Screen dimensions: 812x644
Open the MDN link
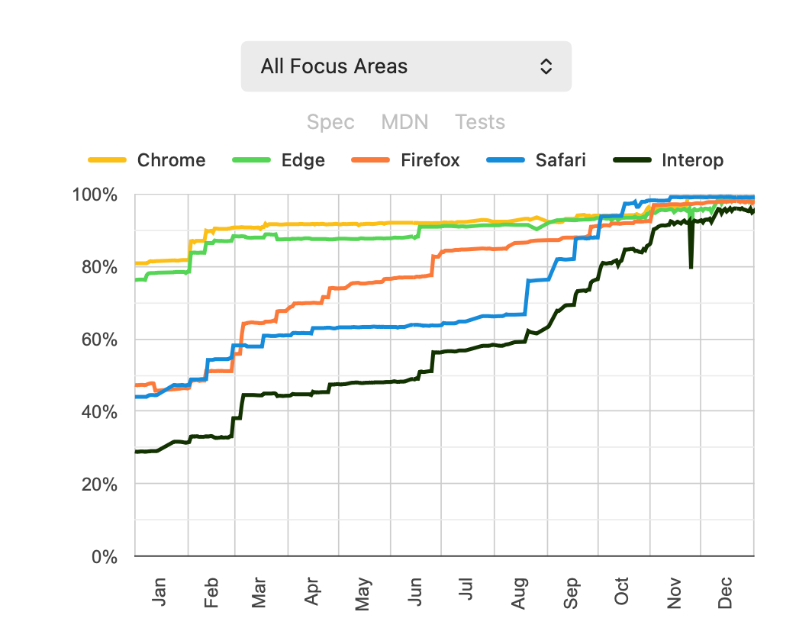click(x=404, y=122)
